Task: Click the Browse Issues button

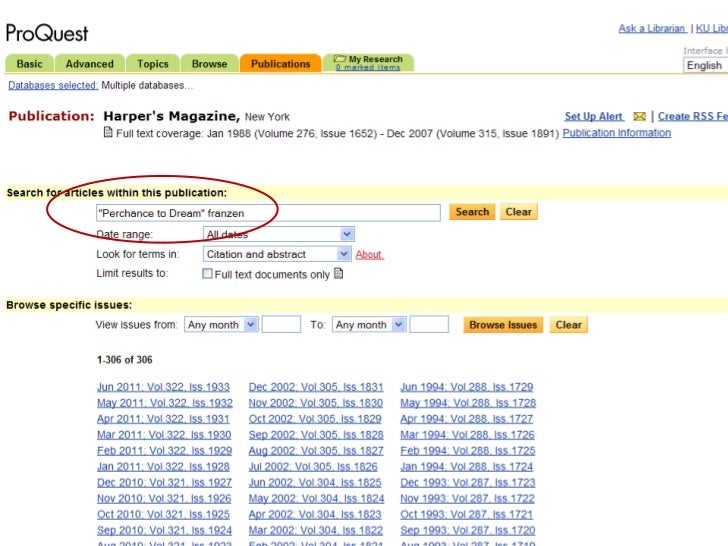Action: point(503,325)
